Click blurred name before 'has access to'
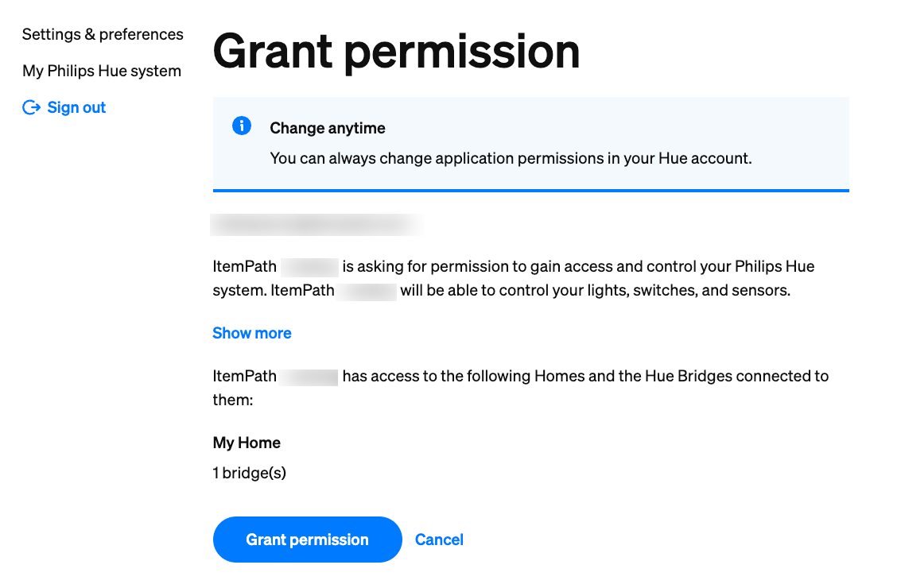Viewport: 901px width, 588px height. (x=309, y=376)
